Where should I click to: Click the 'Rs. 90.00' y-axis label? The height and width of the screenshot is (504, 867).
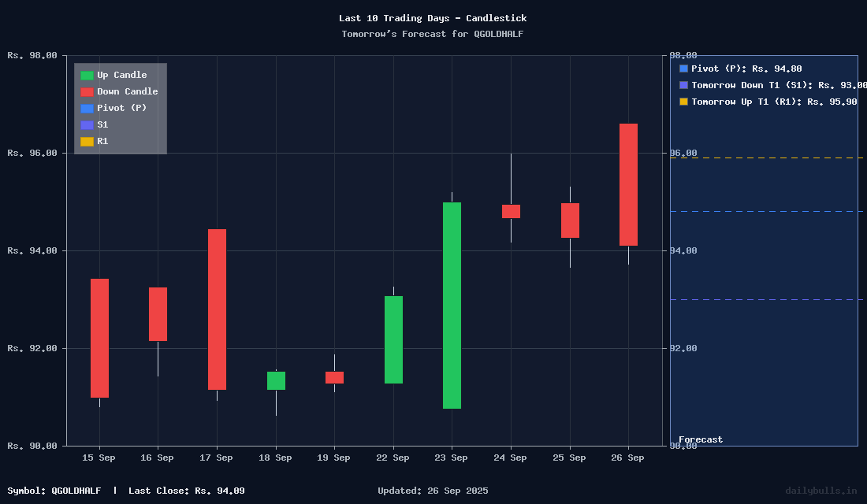[x=32, y=446]
